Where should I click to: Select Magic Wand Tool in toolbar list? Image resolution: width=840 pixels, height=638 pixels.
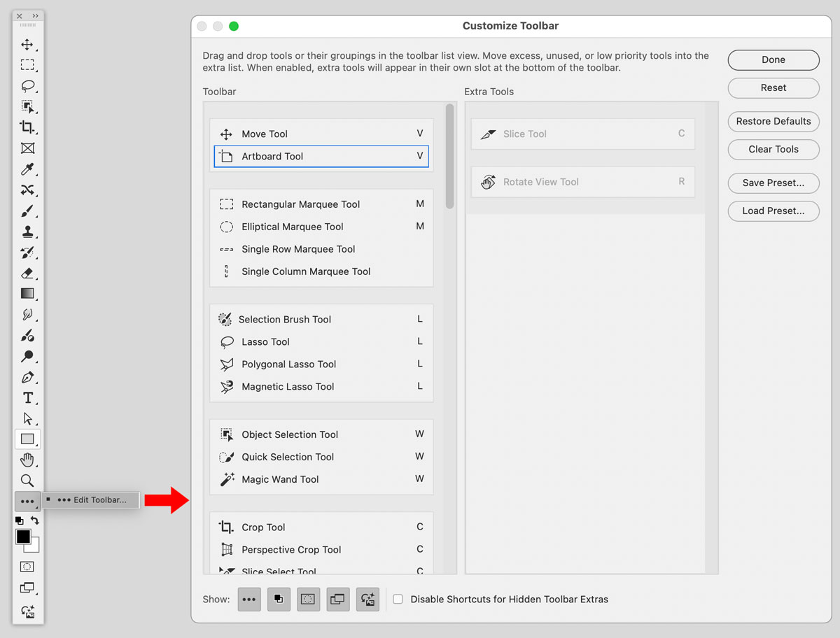tap(280, 479)
